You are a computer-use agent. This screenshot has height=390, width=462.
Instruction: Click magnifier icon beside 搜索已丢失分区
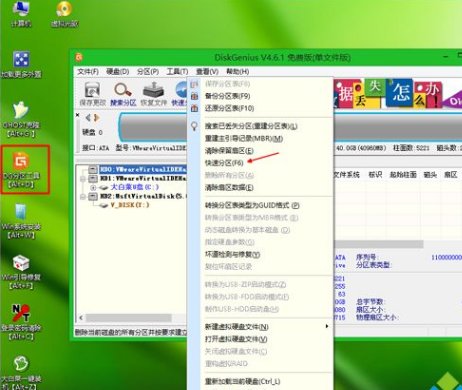194,126
